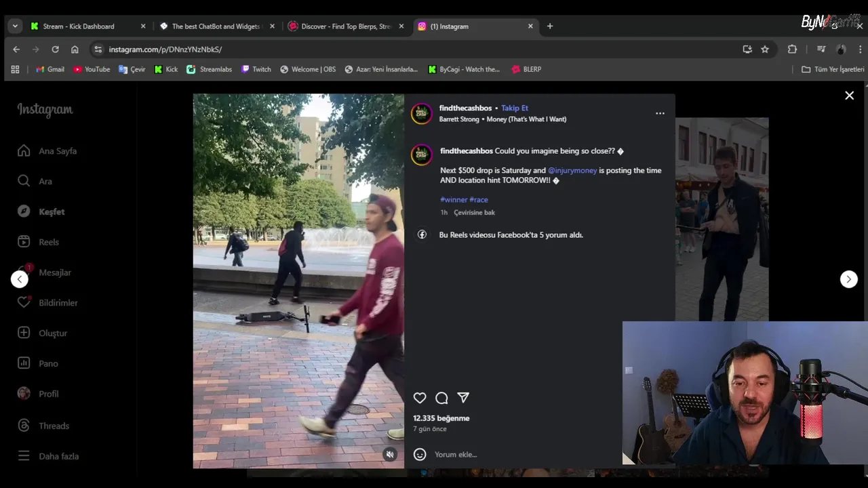Go back in browser history
Viewport: 868px width, 488px height.
tap(16, 49)
